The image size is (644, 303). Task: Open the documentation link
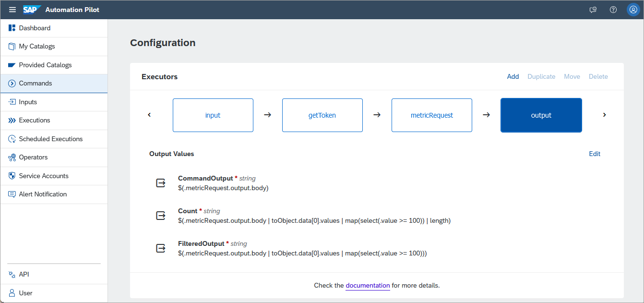coord(368,285)
